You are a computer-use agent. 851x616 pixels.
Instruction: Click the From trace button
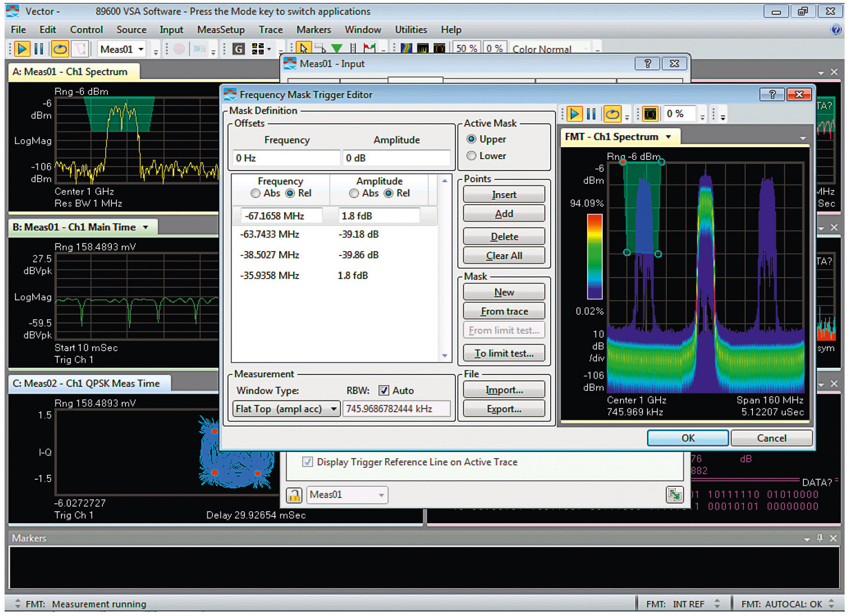(504, 311)
